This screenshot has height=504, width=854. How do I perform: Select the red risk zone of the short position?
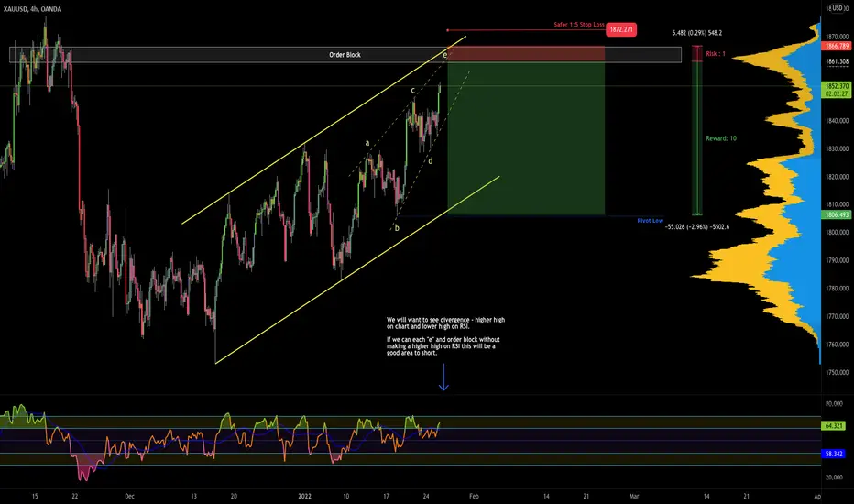click(x=526, y=54)
